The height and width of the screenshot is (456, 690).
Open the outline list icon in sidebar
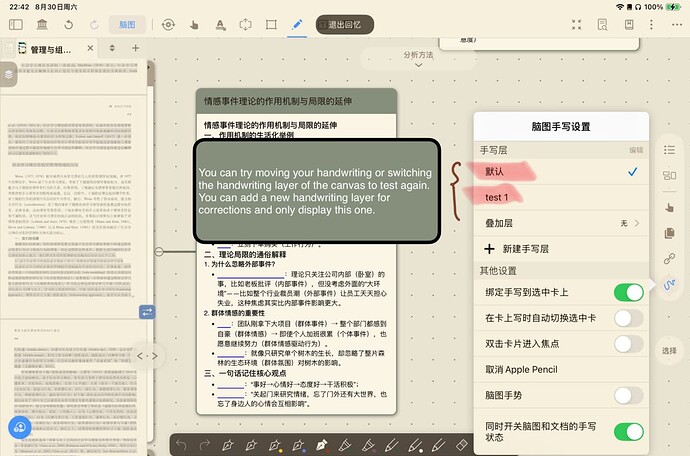[x=670, y=150]
